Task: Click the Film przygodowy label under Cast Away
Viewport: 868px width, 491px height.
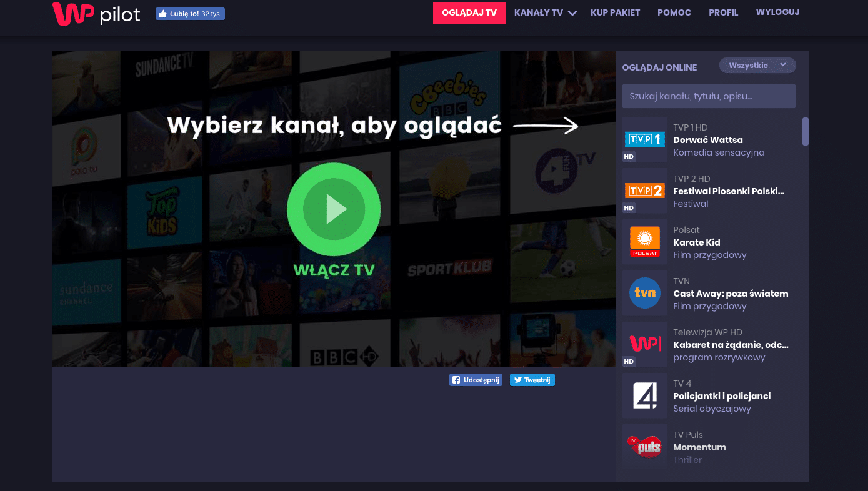Action: 710,306
